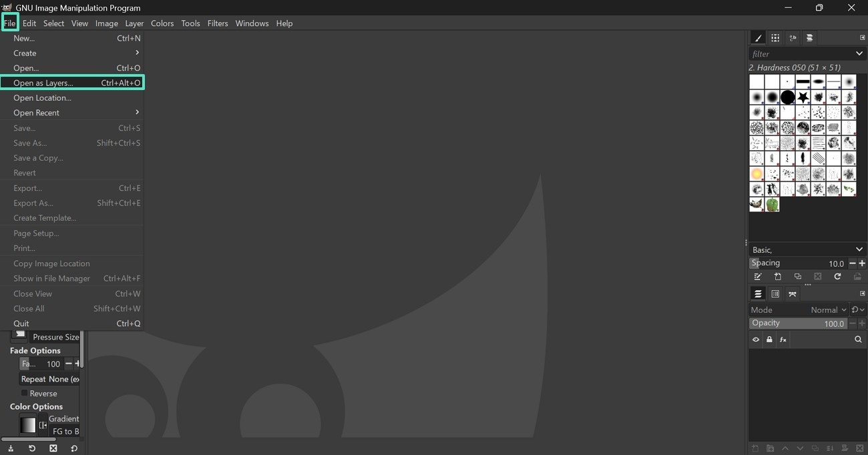Open the Filters menu
This screenshot has width=868, height=455.
click(218, 23)
